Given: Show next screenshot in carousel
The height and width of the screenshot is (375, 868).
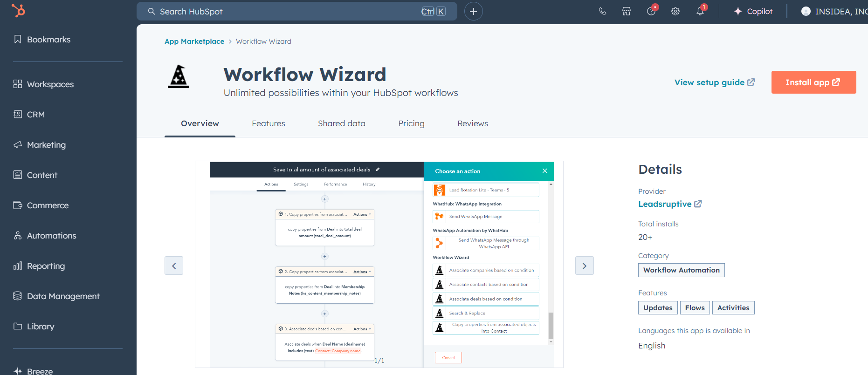Looking at the screenshot, I should [x=584, y=266].
